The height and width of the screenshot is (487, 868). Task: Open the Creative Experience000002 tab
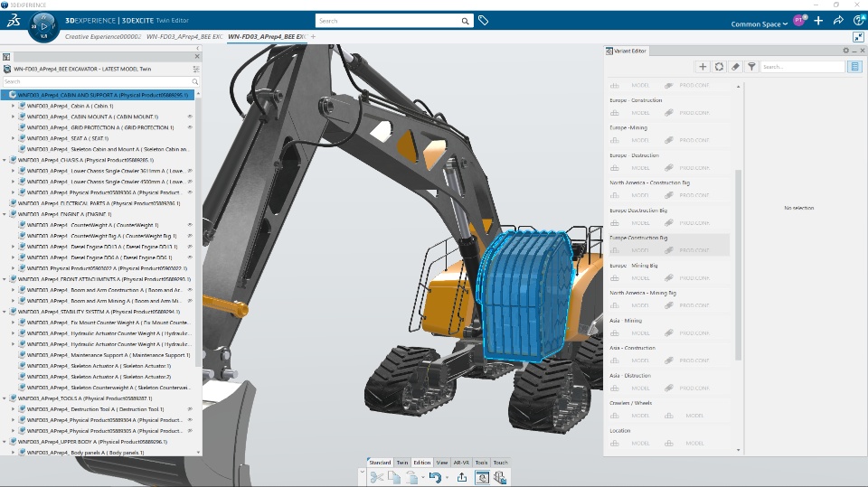point(103,36)
